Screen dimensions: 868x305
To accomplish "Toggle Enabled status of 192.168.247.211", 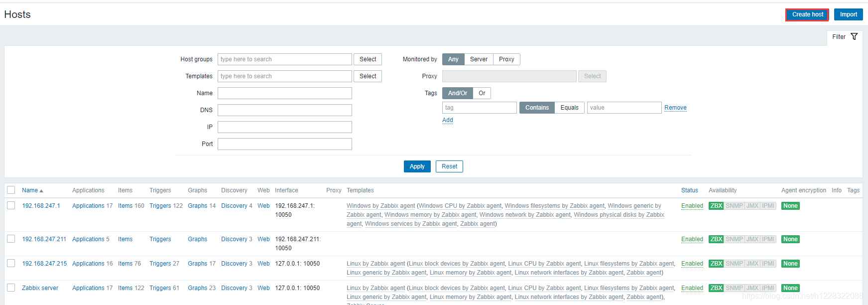I will point(692,239).
